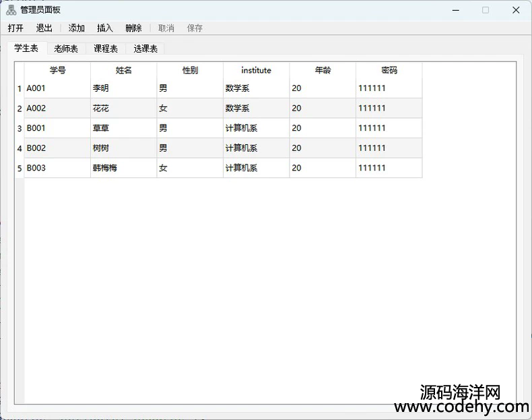
Task: Select the 性别 column header
Action: pyautogui.click(x=190, y=70)
